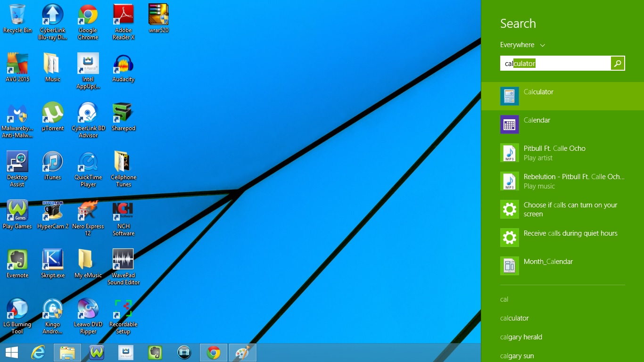Select Intel AppUp desktop shortcut
644x362 pixels.
88,71
